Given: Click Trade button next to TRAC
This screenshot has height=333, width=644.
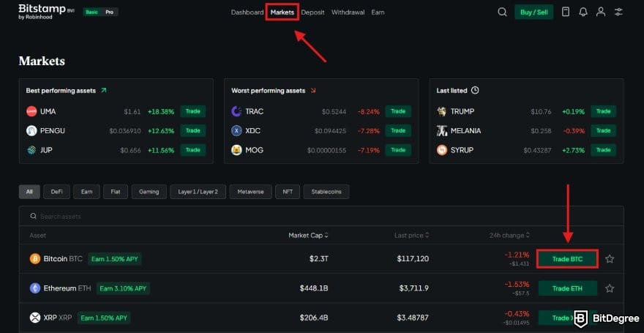Looking at the screenshot, I should (398, 111).
